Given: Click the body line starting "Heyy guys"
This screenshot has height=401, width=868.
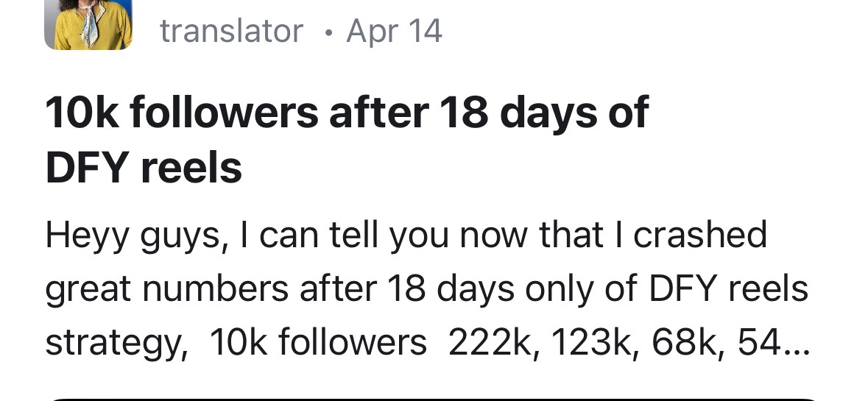Looking at the screenshot, I should pos(406,235).
